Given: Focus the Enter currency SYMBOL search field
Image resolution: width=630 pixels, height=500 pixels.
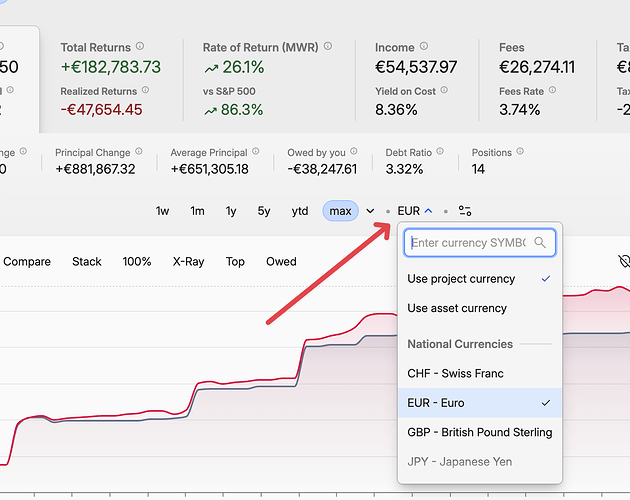Looking at the screenshot, I should 480,242.
